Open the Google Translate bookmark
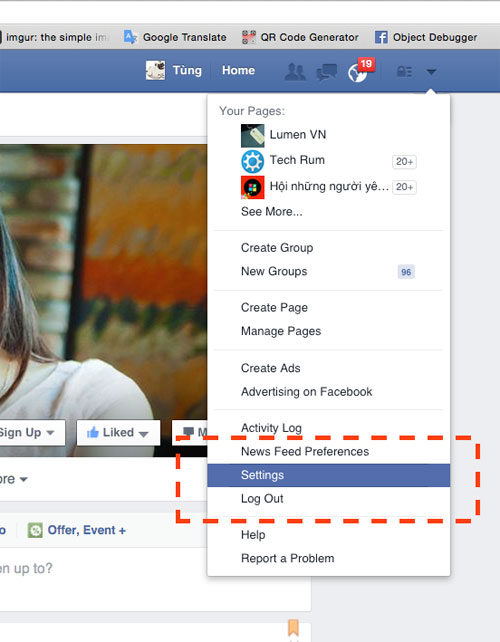This screenshot has width=500, height=642. pos(175,37)
